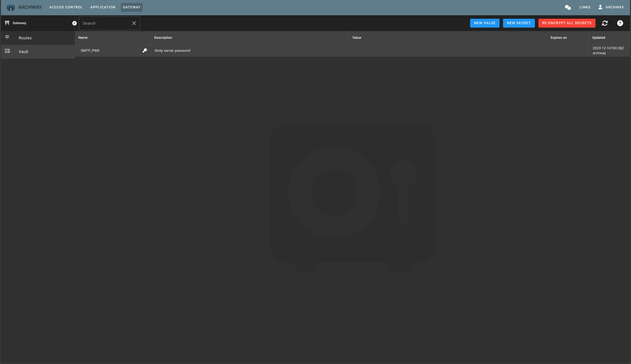The width and height of the screenshot is (631, 364).
Task: Select Routes in the sidebar
Action: pos(38,38)
